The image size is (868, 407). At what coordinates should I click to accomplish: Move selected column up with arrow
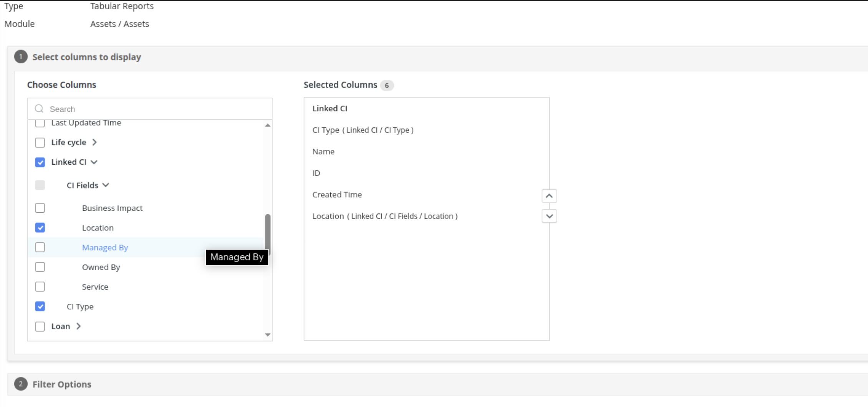pyautogui.click(x=549, y=196)
